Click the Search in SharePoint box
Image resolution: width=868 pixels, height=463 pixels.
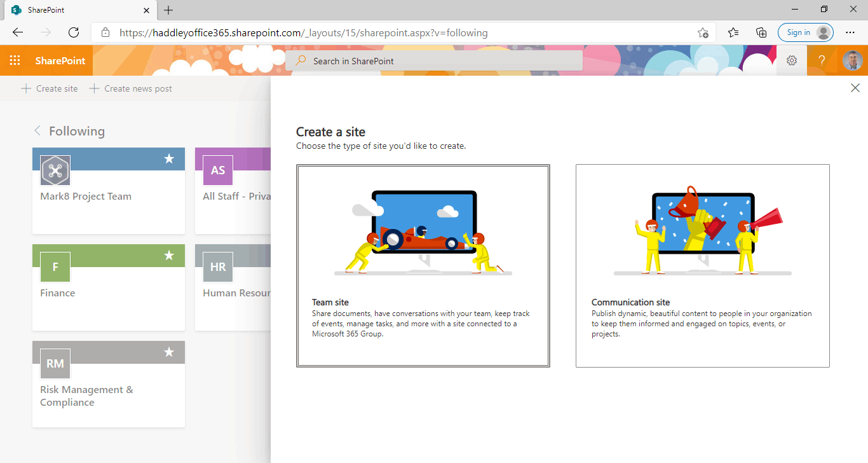tap(434, 60)
